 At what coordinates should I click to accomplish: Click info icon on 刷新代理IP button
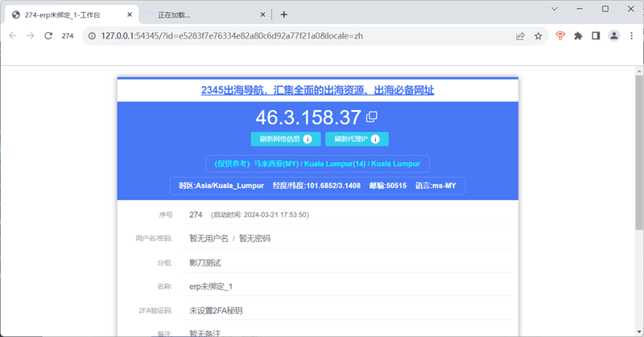375,139
